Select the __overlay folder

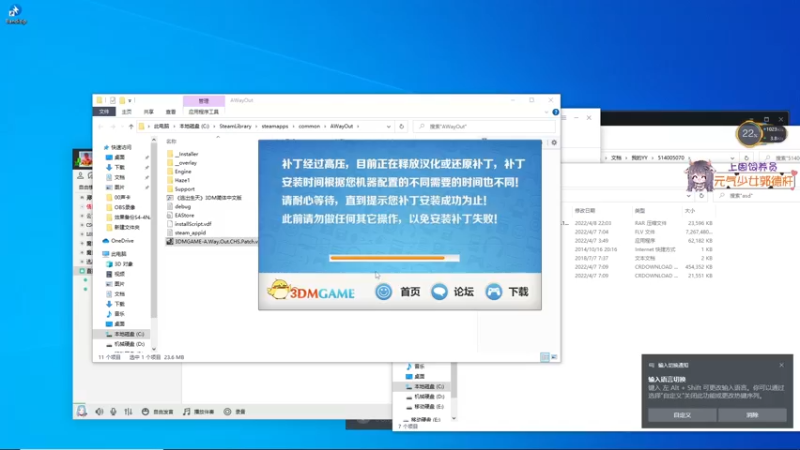coord(182,163)
